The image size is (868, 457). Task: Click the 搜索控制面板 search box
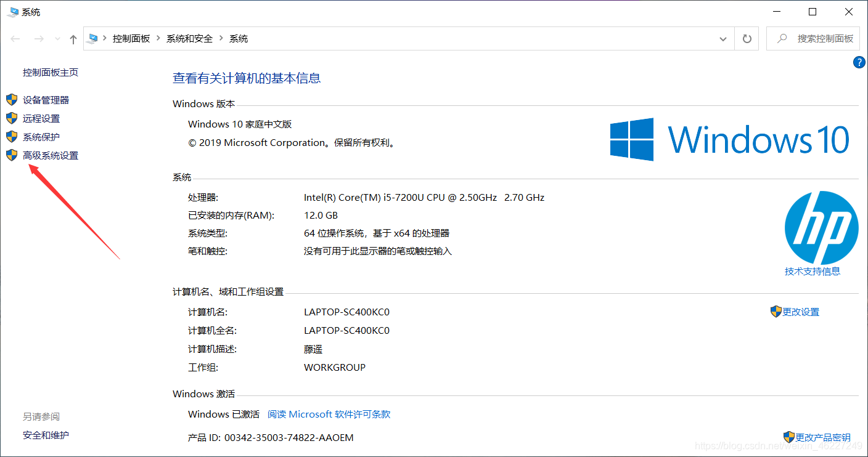coord(813,38)
